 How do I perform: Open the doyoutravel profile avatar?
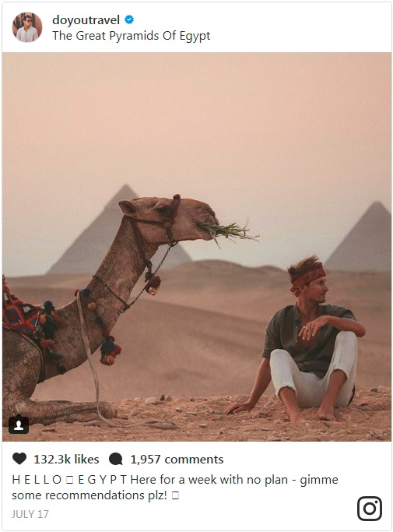27,27
